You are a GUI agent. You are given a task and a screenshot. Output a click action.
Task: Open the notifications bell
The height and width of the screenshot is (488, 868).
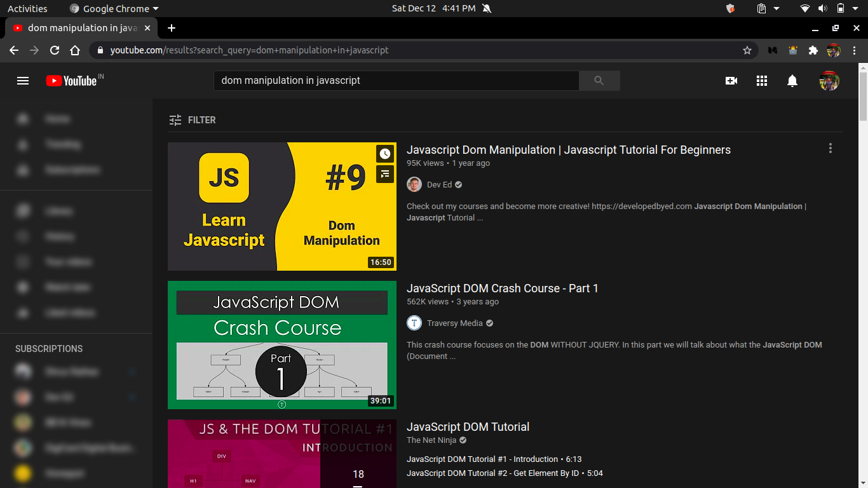(792, 81)
